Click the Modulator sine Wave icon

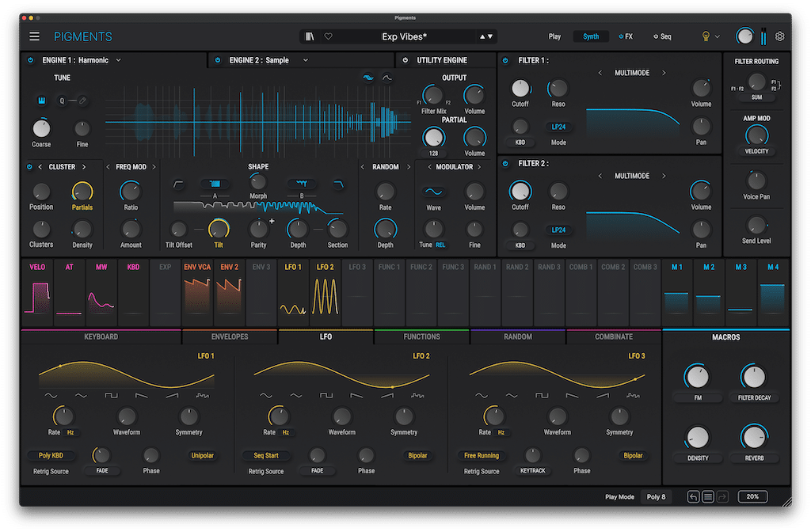tap(433, 192)
